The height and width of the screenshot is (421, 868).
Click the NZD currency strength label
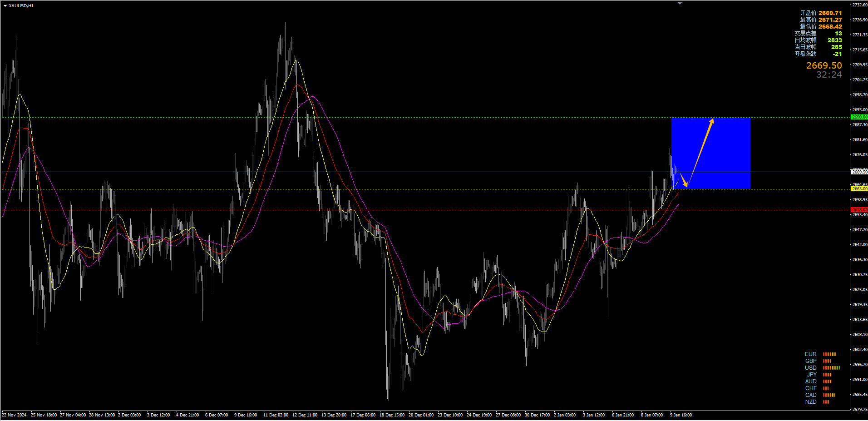tap(811, 402)
